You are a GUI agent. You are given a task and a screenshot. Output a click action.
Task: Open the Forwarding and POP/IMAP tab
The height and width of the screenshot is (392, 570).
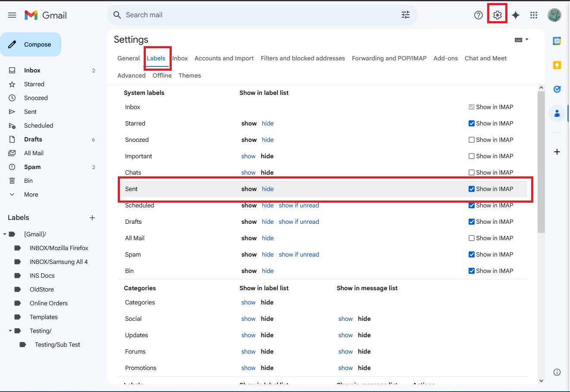(389, 58)
